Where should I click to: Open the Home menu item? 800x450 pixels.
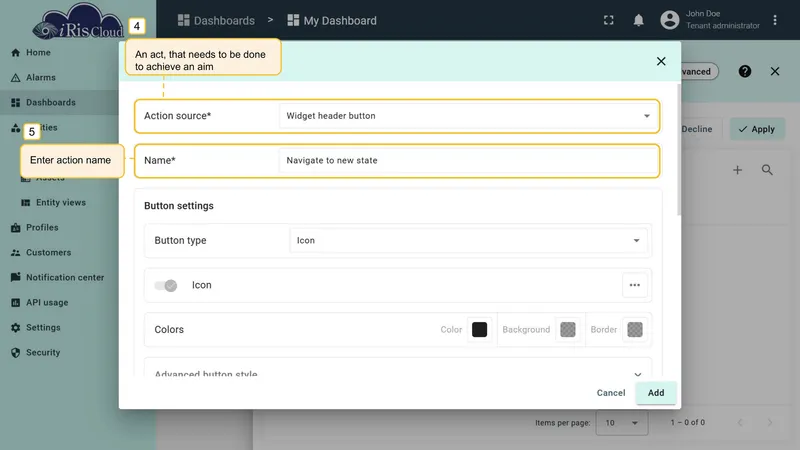click(x=38, y=53)
